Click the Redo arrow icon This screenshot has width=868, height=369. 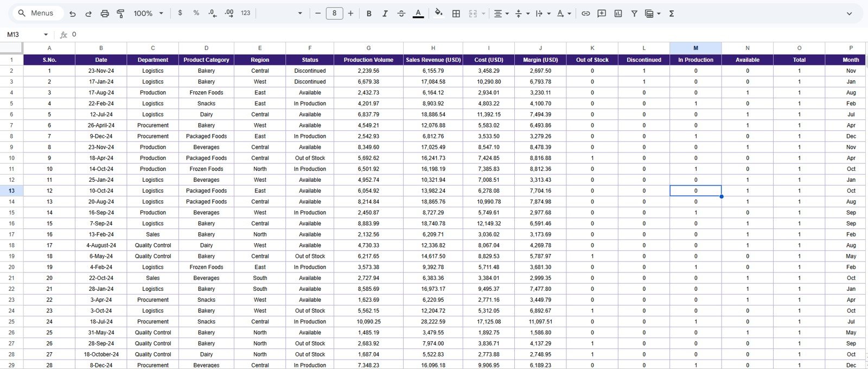coord(88,14)
